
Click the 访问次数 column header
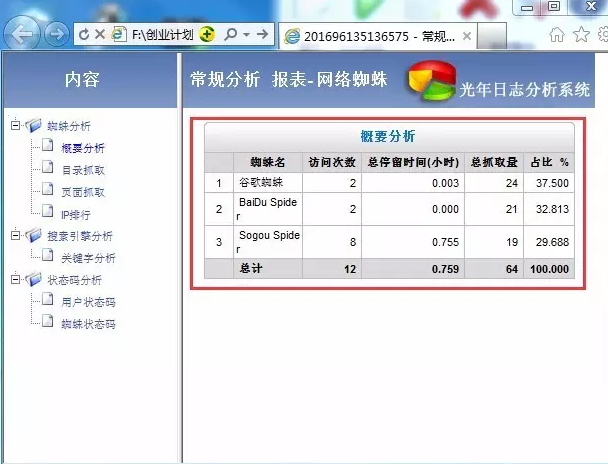332,162
